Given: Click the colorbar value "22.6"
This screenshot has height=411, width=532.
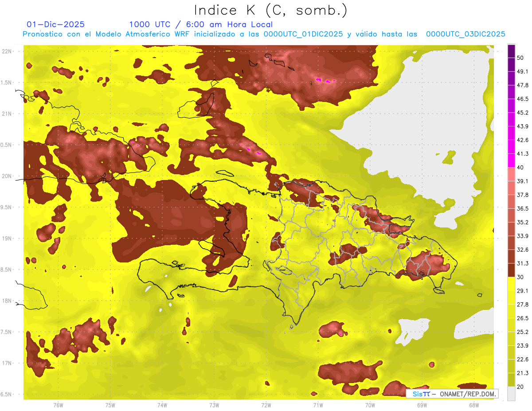Looking at the screenshot, I should pyautogui.click(x=523, y=359).
